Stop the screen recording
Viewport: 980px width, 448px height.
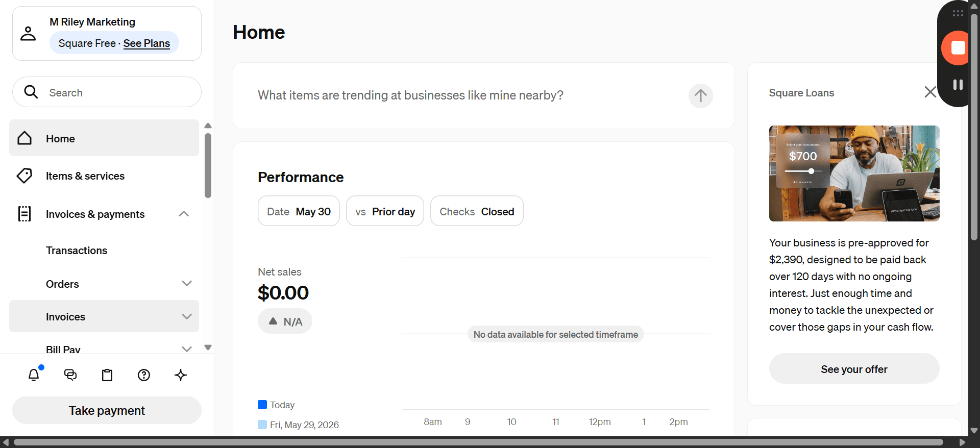[957, 48]
